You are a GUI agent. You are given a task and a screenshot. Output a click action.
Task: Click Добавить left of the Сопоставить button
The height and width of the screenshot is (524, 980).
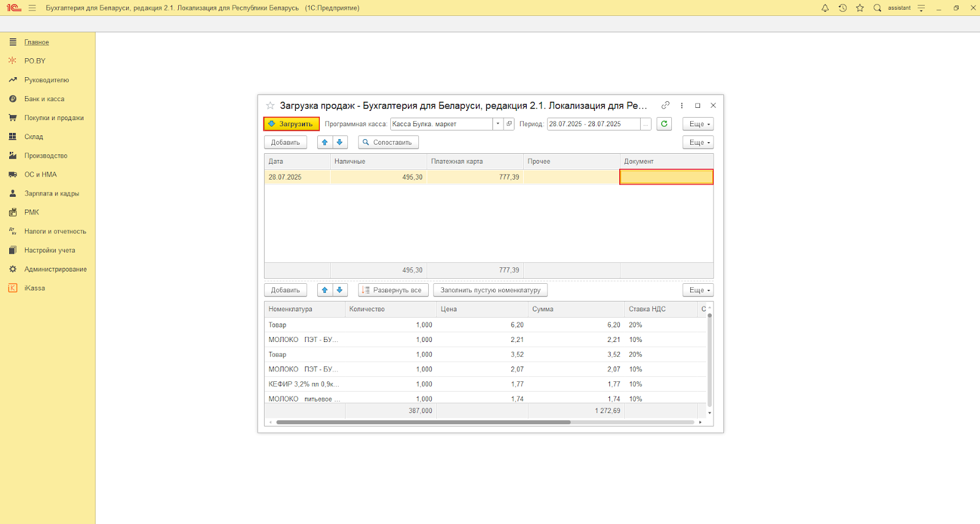tap(285, 142)
